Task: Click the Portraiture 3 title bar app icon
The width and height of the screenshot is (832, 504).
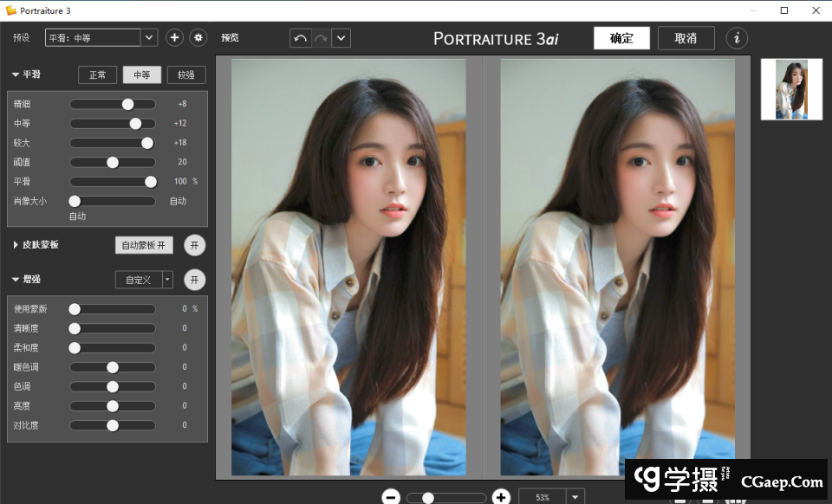Action: pyautogui.click(x=10, y=10)
